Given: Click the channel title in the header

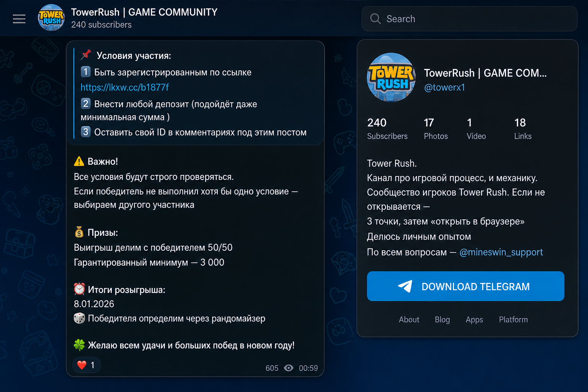Looking at the screenshot, I should click(144, 12).
